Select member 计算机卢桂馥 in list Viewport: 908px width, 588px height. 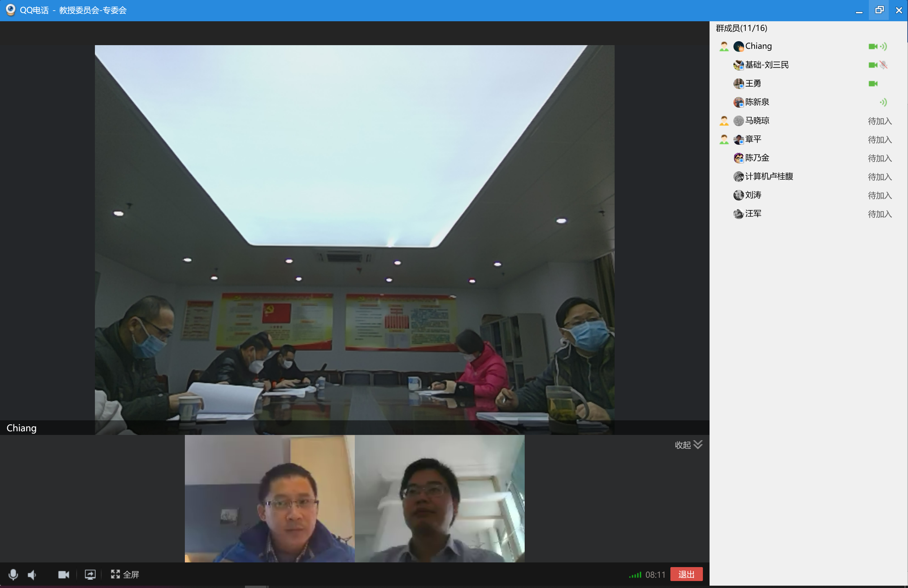click(769, 177)
